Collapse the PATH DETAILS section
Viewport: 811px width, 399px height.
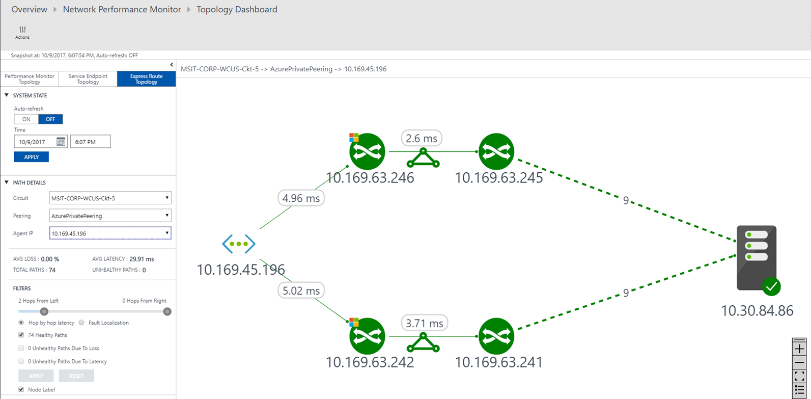tap(6, 182)
